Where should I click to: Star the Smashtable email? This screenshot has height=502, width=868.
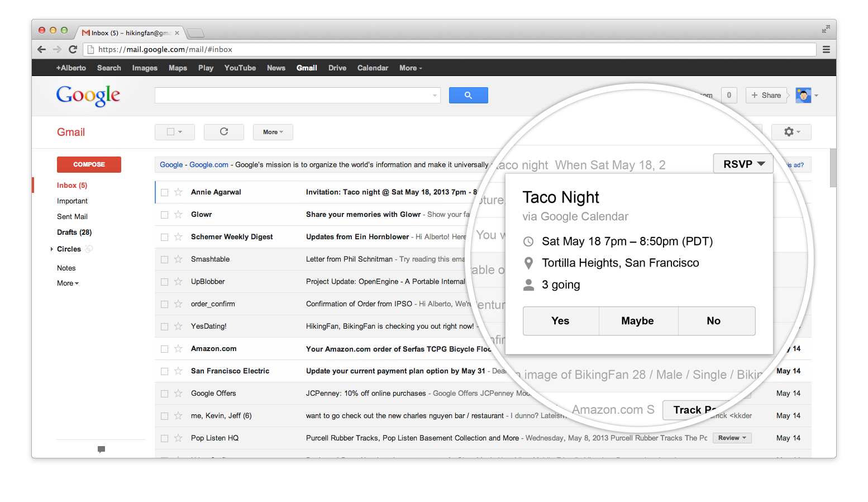(x=178, y=259)
